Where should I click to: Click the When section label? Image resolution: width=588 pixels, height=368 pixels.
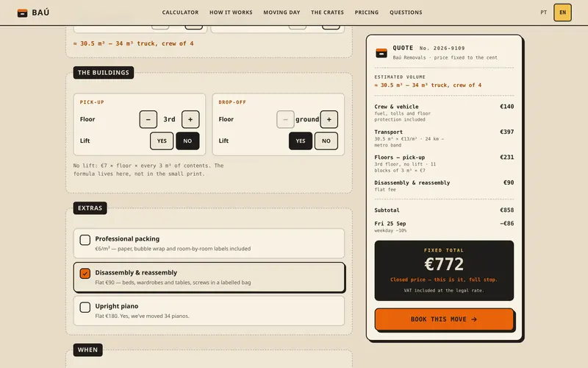[87, 350]
